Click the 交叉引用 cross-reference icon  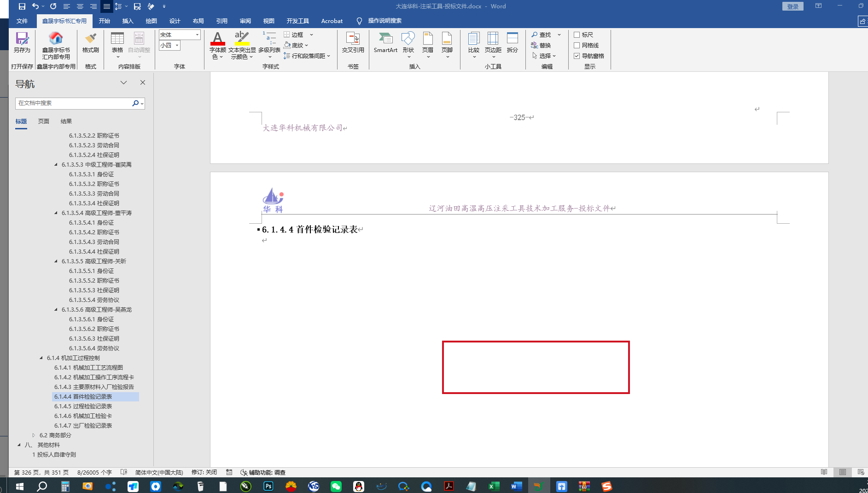[353, 43]
